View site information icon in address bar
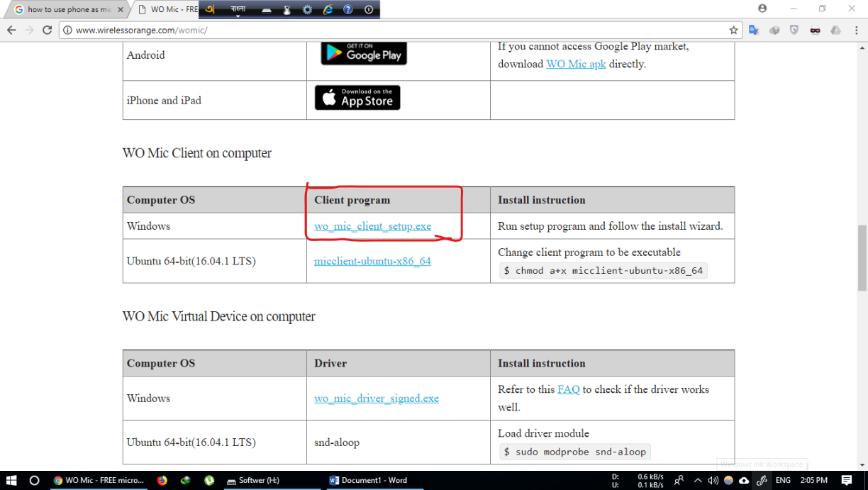 67,30
